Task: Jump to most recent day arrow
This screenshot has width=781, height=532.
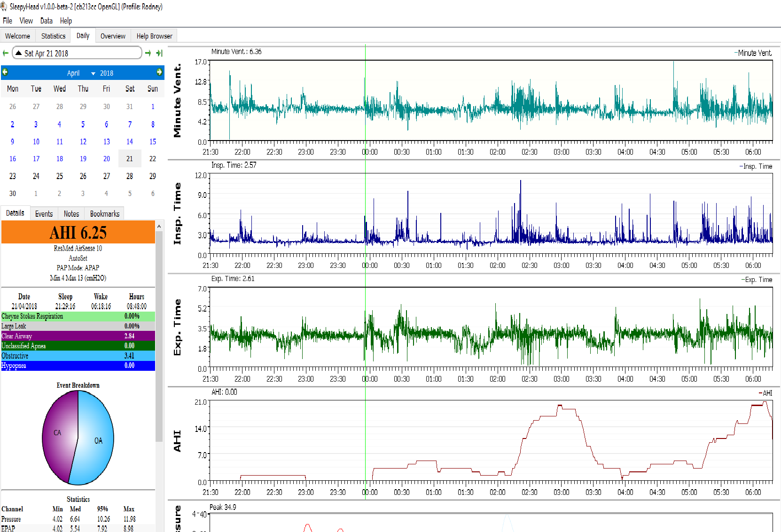Action: pos(159,53)
